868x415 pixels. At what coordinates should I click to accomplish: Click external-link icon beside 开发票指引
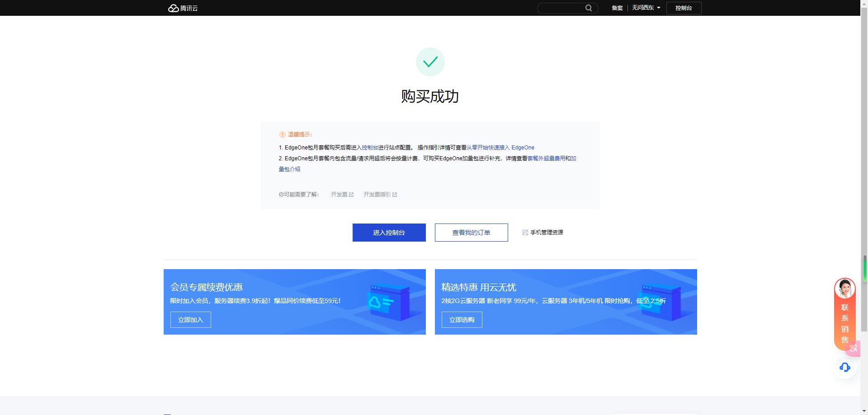point(395,195)
